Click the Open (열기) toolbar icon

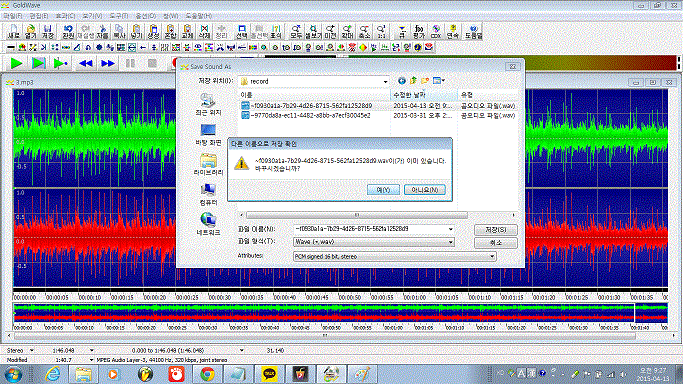coord(30,32)
